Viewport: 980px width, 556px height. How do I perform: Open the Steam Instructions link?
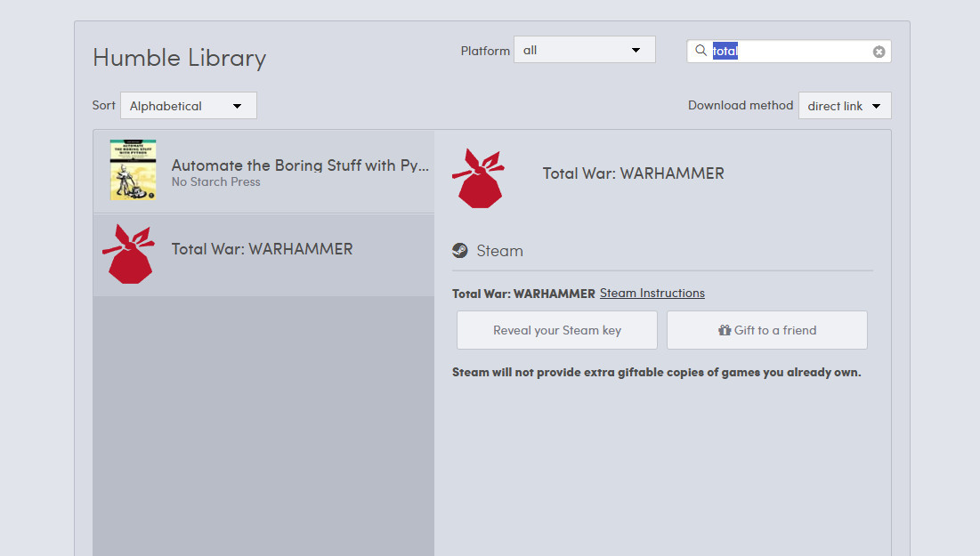pyautogui.click(x=652, y=293)
